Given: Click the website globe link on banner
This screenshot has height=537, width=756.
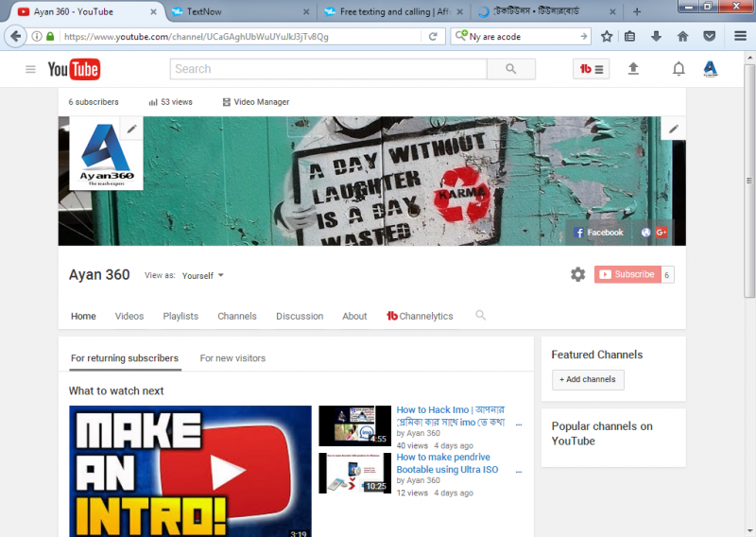Looking at the screenshot, I should (645, 233).
